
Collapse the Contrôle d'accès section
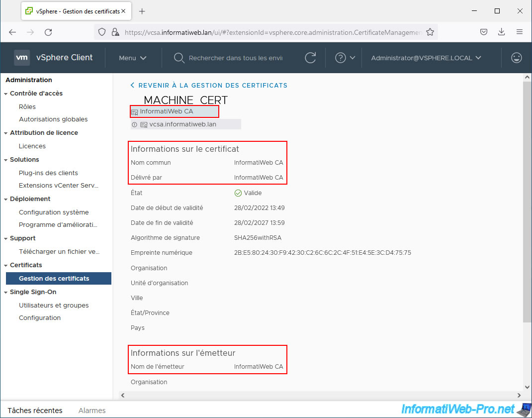(6, 94)
